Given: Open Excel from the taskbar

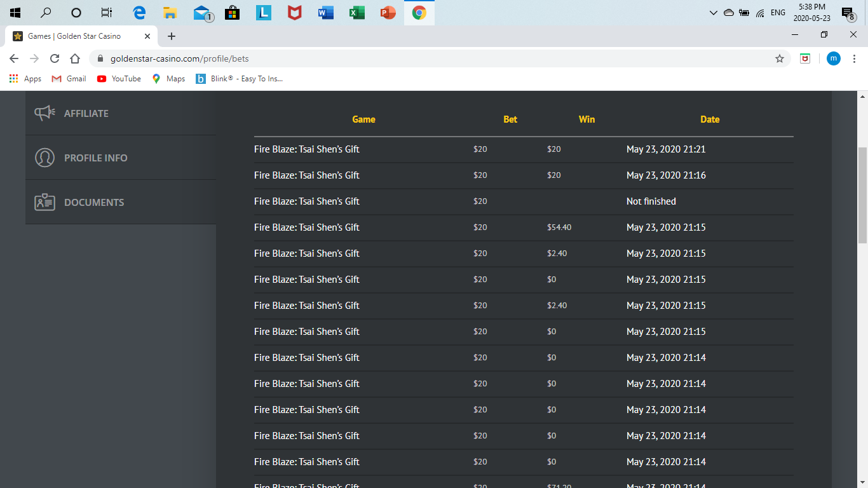Looking at the screenshot, I should (356, 13).
